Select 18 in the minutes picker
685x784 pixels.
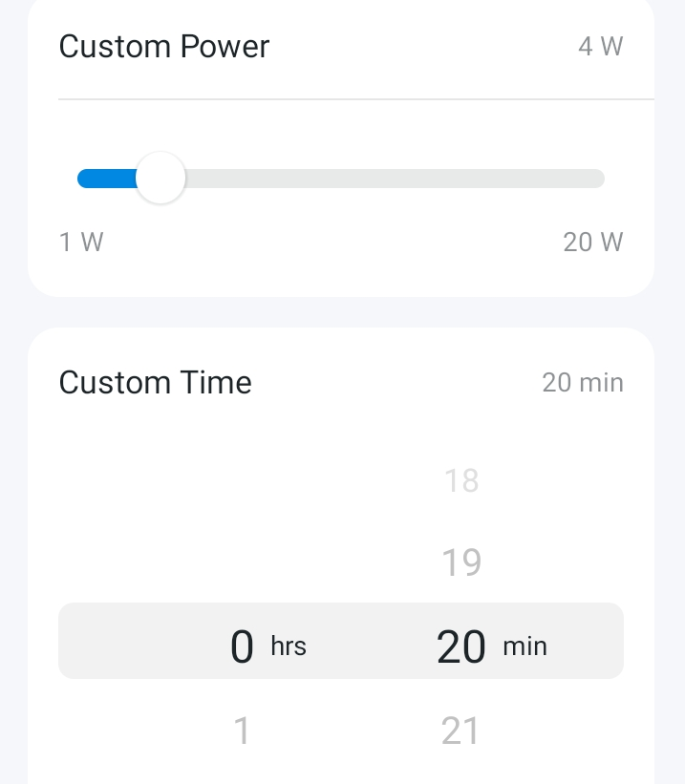click(x=461, y=480)
